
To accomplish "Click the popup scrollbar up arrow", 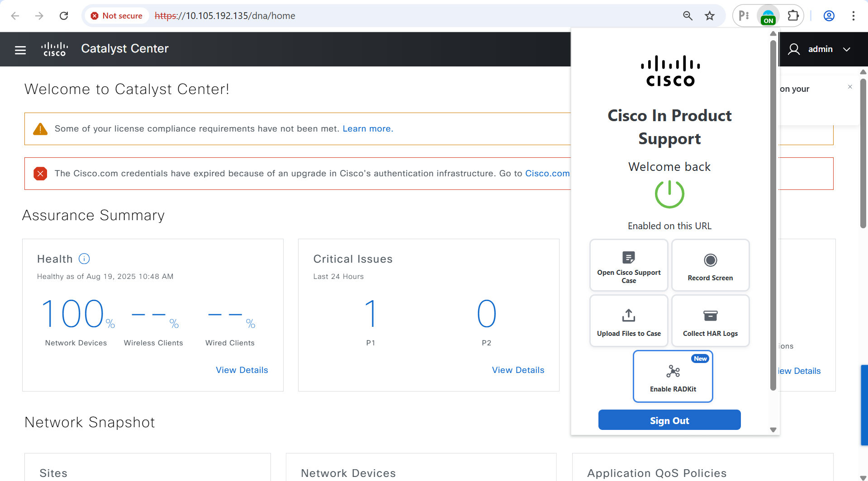I will pyautogui.click(x=773, y=33).
